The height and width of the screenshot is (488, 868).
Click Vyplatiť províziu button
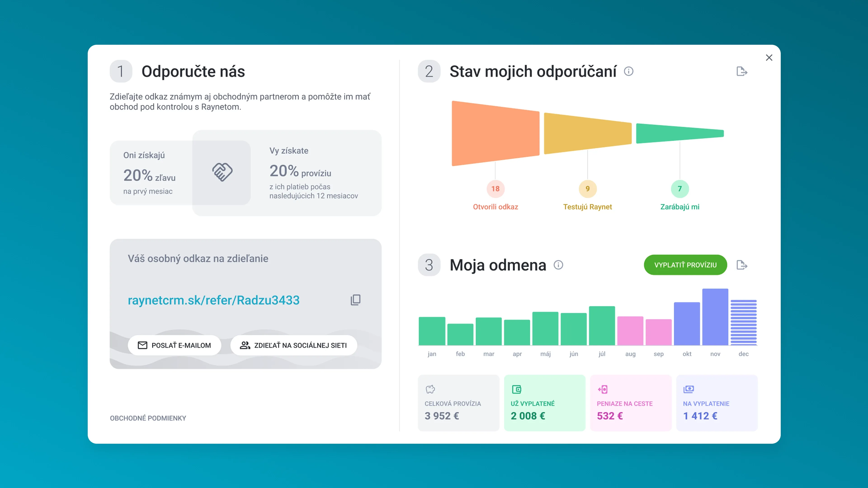[685, 265]
